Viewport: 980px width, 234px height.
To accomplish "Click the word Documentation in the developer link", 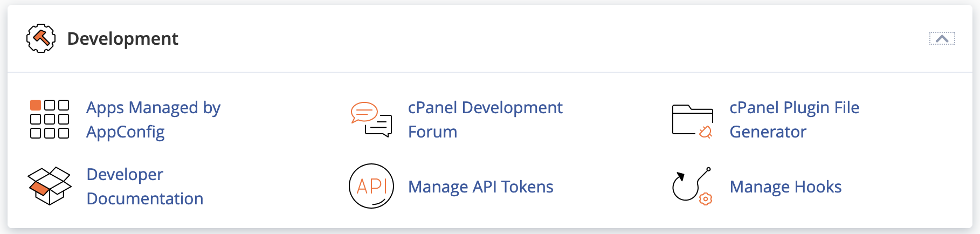I will pyautogui.click(x=145, y=199).
